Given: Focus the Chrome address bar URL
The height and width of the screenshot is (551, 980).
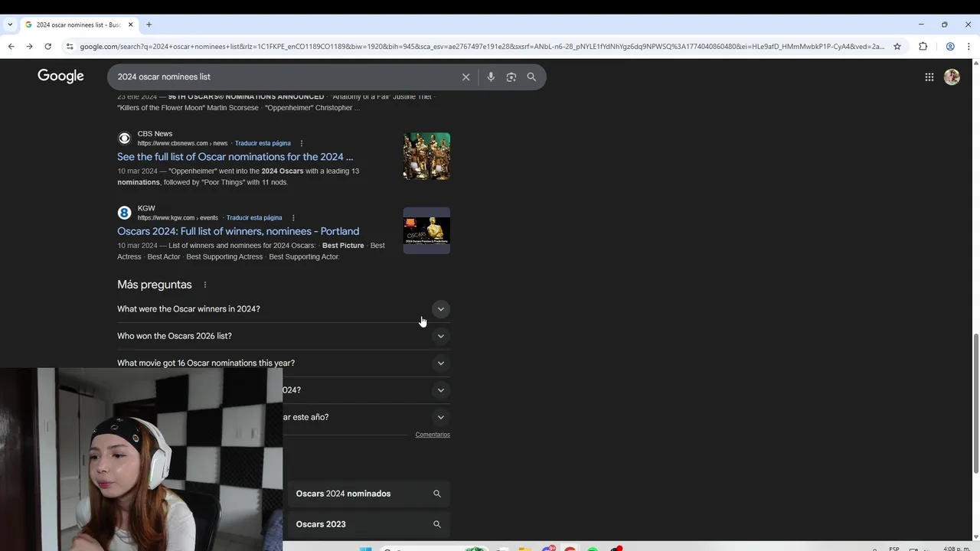Looking at the screenshot, I should (x=482, y=47).
